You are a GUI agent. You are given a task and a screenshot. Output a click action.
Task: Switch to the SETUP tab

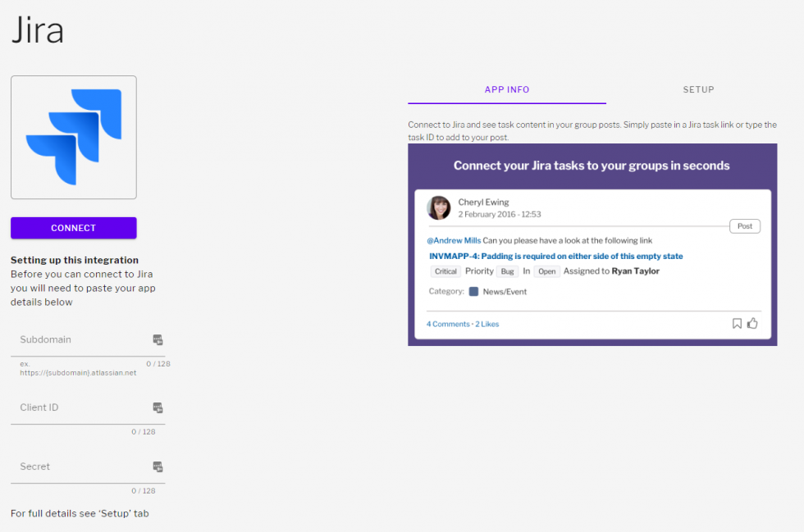click(x=698, y=89)
